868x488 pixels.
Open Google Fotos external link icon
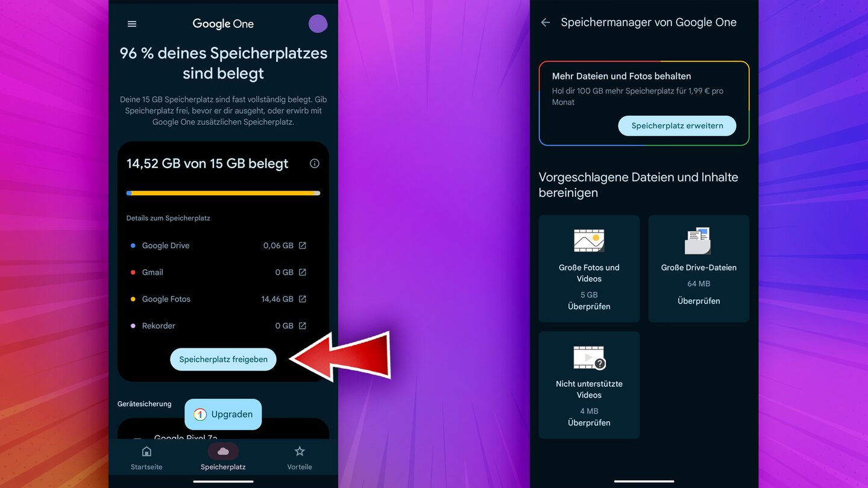click(303, 299)
